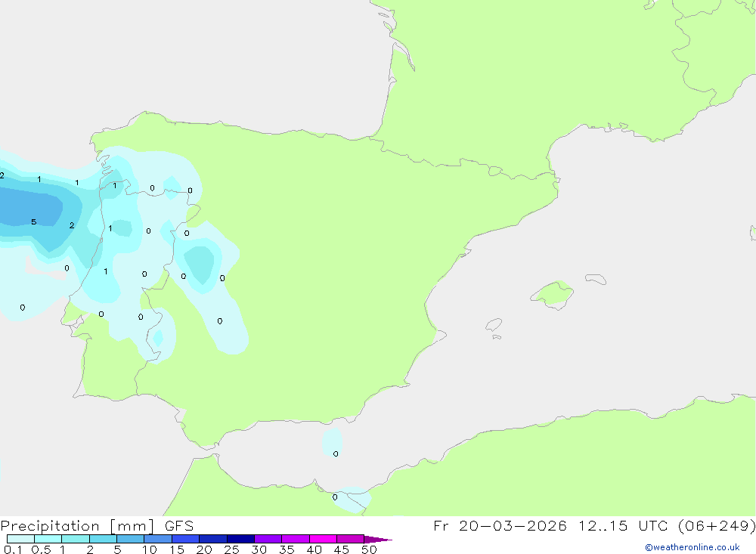Select the legend swatch between 2 and 5

130,539
